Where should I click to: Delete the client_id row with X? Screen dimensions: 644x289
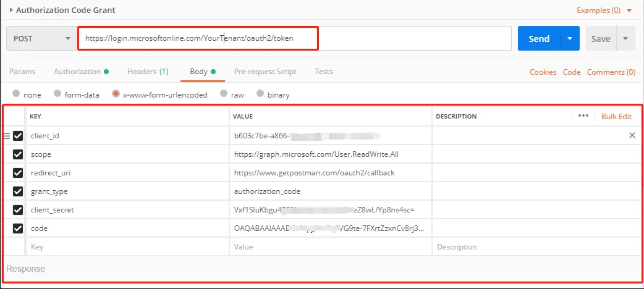(x=632, y=135)
